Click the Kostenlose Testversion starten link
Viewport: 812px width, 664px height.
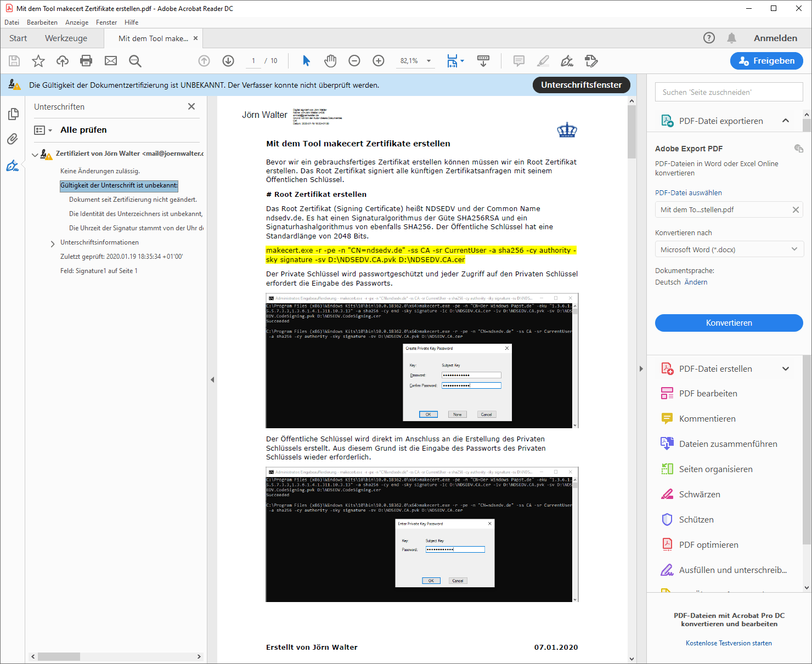click(729, 643)
